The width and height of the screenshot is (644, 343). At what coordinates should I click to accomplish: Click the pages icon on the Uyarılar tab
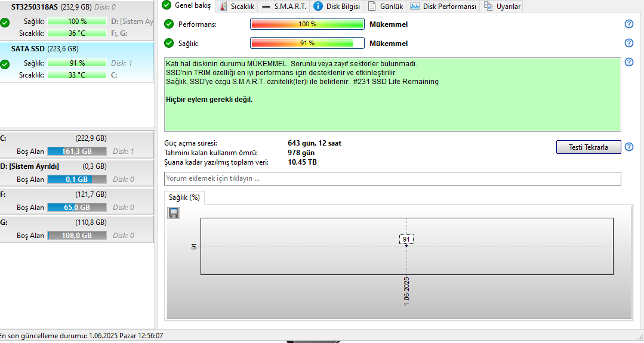coord(488,6)
